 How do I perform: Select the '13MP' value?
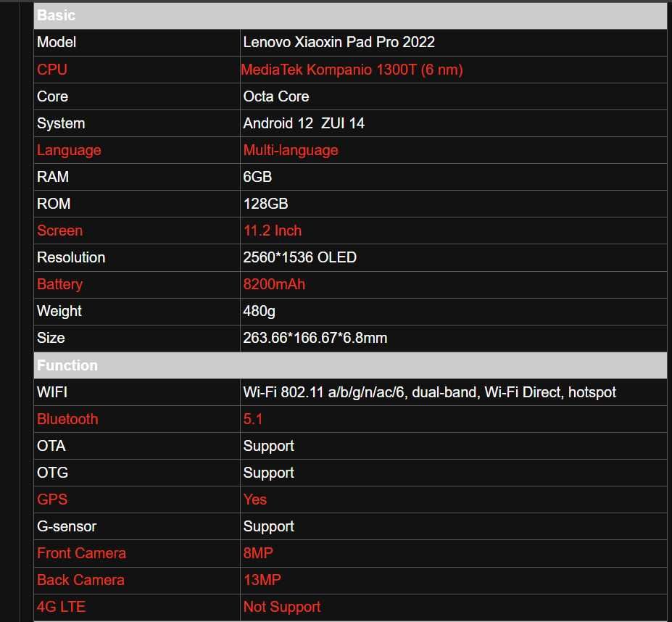point(262,581)
